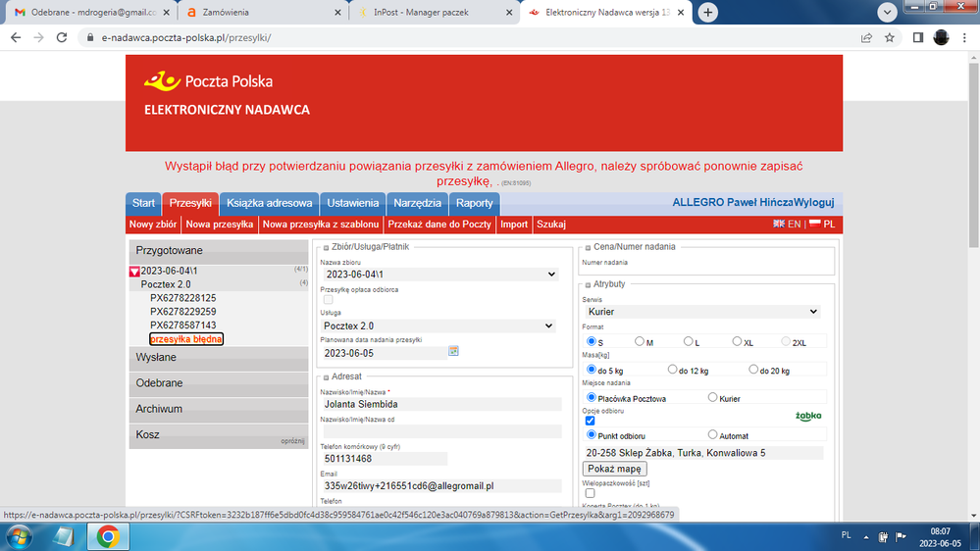Select 'przesyłka błędna' tree item
The width and height of the screenshot is (980, 551).
(186, 339)
